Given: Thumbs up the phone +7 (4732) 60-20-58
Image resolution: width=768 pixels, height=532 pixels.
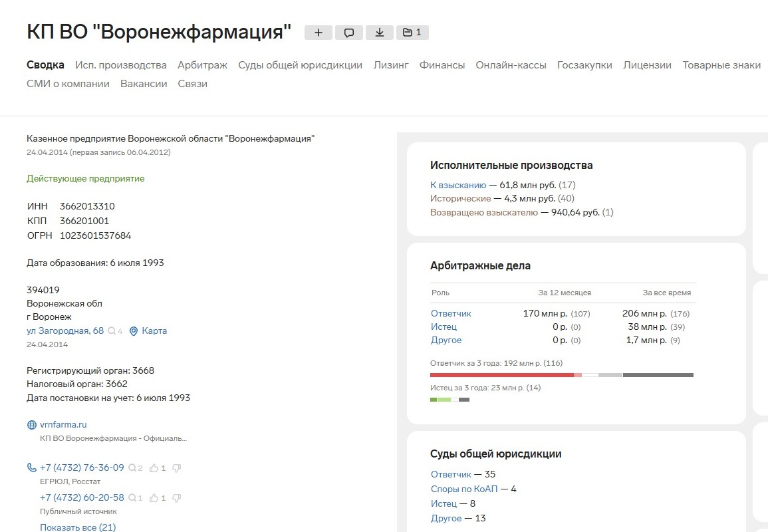Looking at the screenshot, I should (154, 498).
